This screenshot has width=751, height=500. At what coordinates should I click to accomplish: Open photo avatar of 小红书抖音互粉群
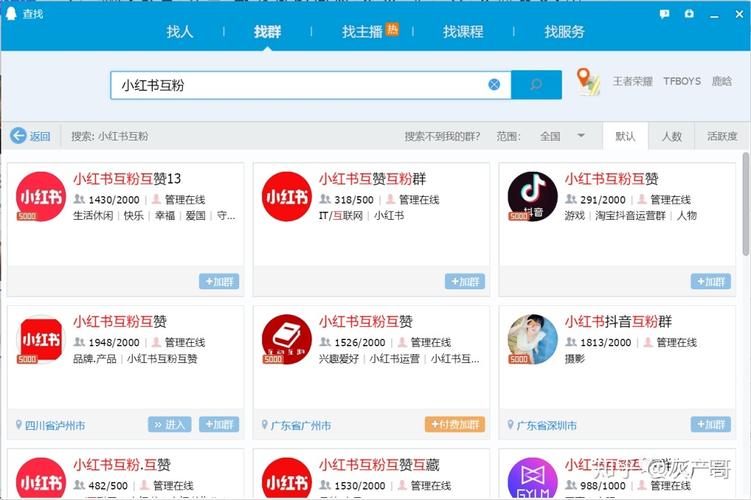point(533,339)
